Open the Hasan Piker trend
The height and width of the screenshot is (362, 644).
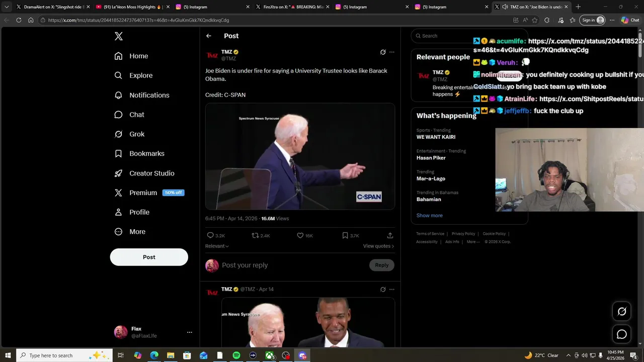pyautogui.click(x=431, y=158)
